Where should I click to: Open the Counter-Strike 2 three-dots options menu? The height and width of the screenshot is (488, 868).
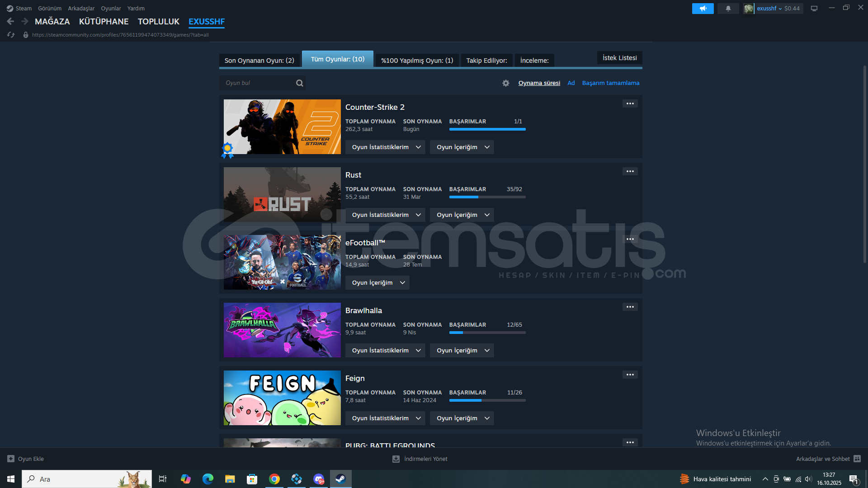click(x=630, y=104)
